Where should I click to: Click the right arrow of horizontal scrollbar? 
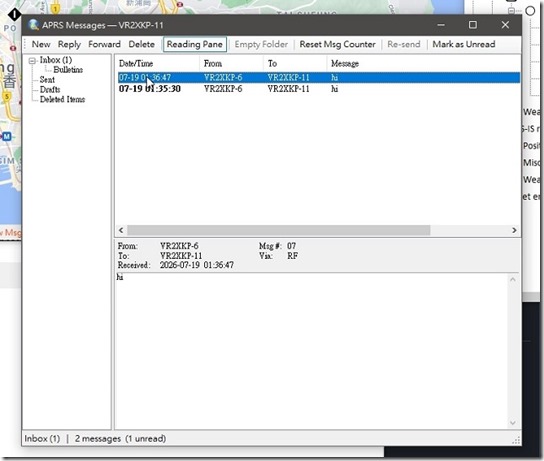[514, 230]
